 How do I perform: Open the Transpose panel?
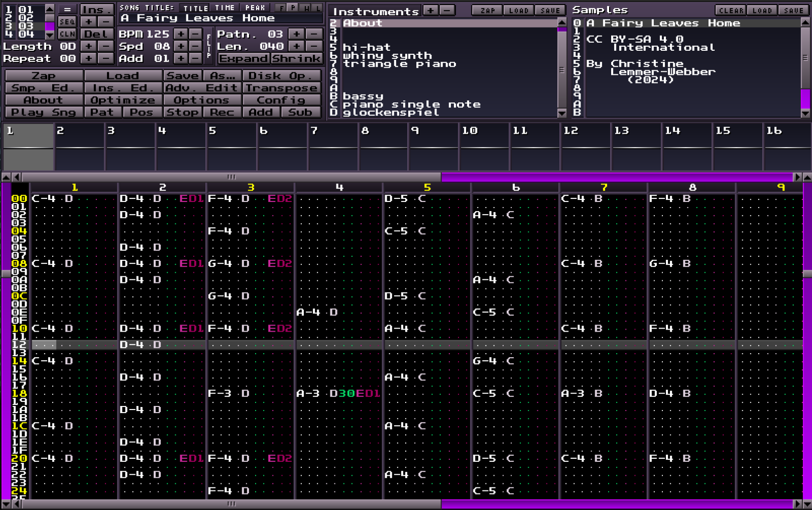pos(282,87)
